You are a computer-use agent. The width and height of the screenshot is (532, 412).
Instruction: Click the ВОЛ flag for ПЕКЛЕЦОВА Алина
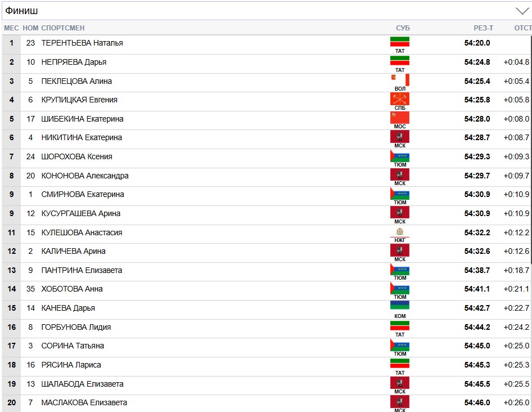[x=400, y=80]
